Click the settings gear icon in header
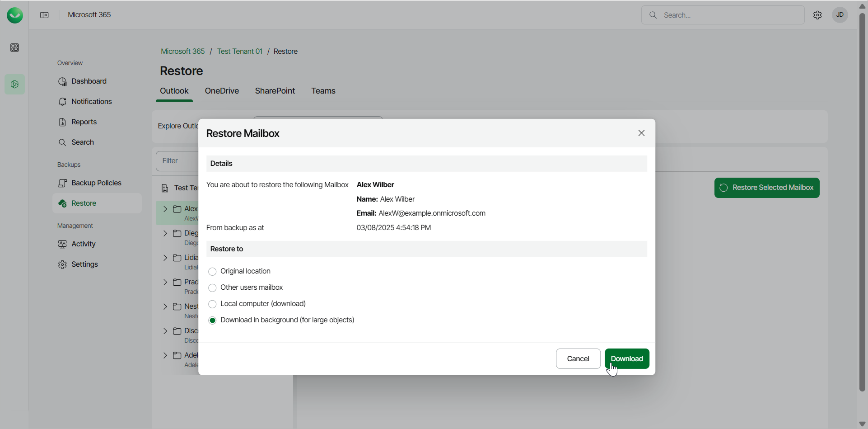This screenshot has width=868, height=429. click(x=817, y=15)
